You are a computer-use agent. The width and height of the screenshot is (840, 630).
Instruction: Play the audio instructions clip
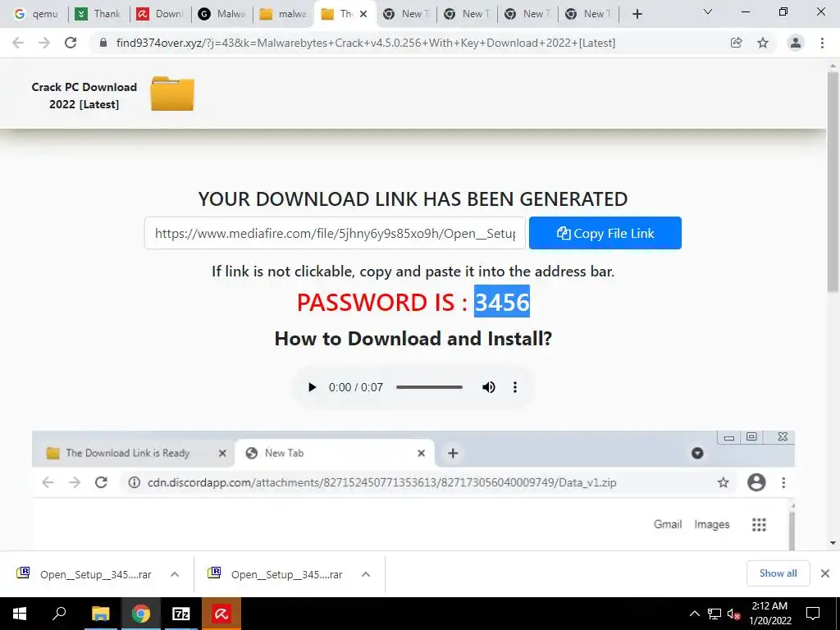pos(312,387)
